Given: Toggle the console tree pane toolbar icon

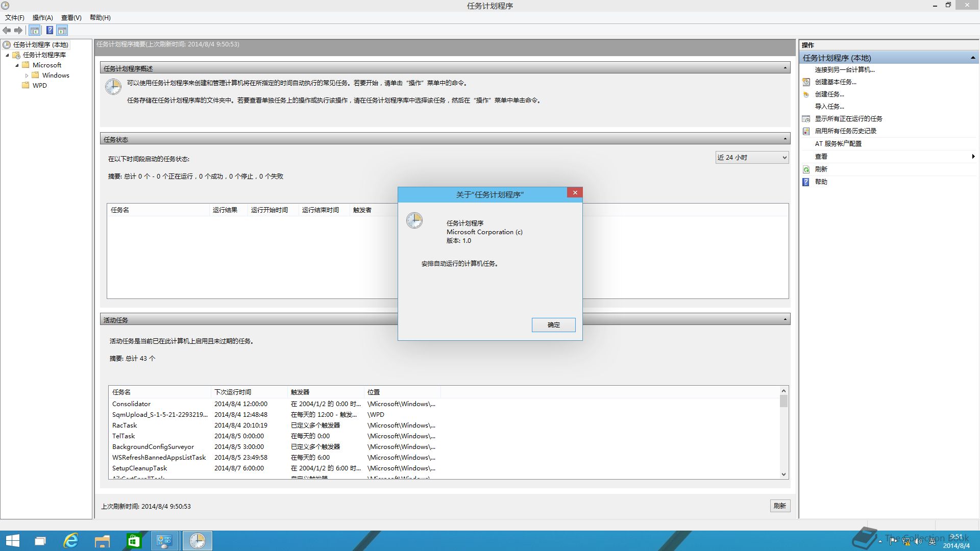Looking at the screenshot, I should pos(35,31).
